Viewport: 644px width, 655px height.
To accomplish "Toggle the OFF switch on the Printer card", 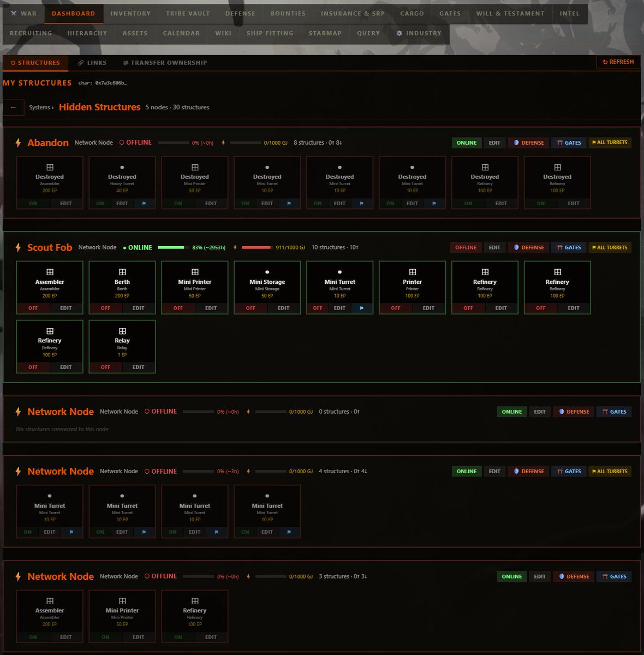I will point(396,308).
